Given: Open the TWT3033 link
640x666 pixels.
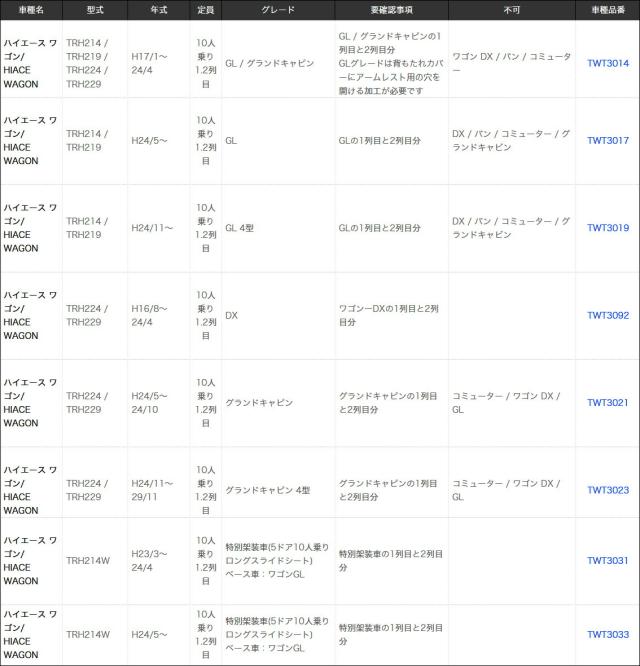Looking at the screenshot, I should pyautogui.click(x=607, y=634).
